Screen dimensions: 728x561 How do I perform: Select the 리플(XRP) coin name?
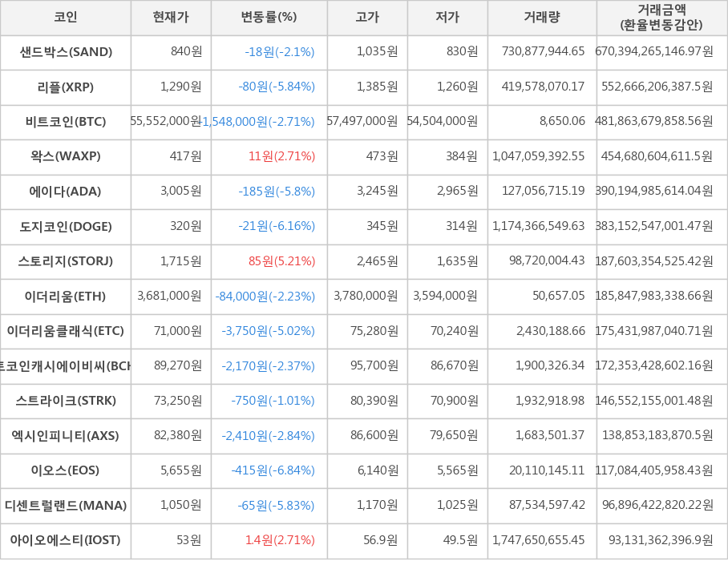click(x=66, y=87)
